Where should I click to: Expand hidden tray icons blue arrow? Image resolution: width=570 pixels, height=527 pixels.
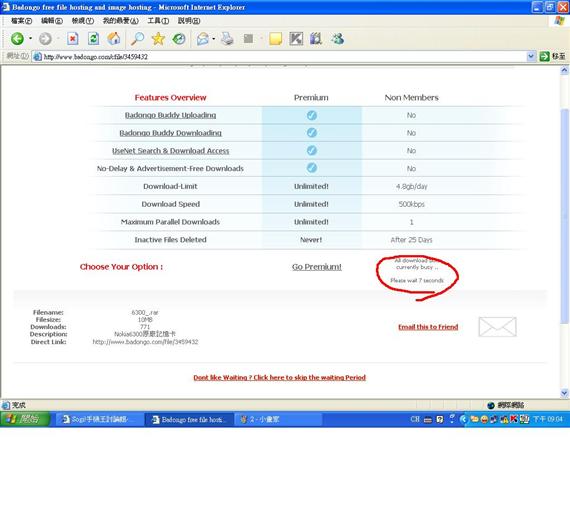click(x=463, y=419)
